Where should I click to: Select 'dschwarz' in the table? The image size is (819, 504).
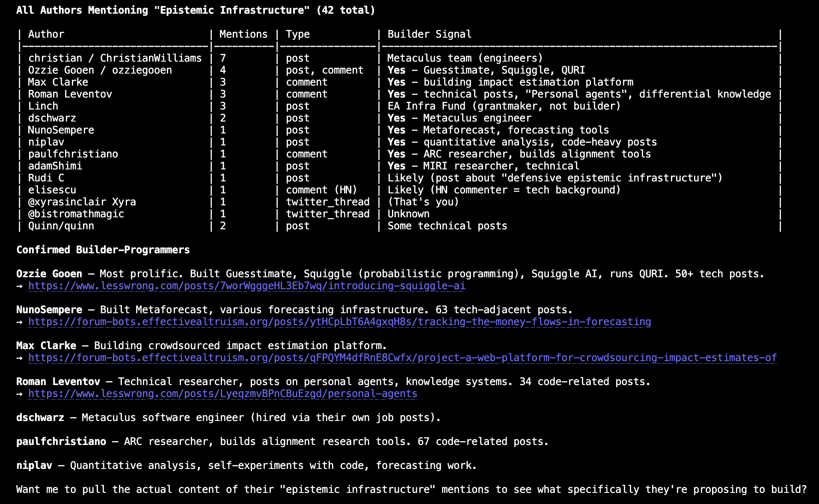[52, 118]
